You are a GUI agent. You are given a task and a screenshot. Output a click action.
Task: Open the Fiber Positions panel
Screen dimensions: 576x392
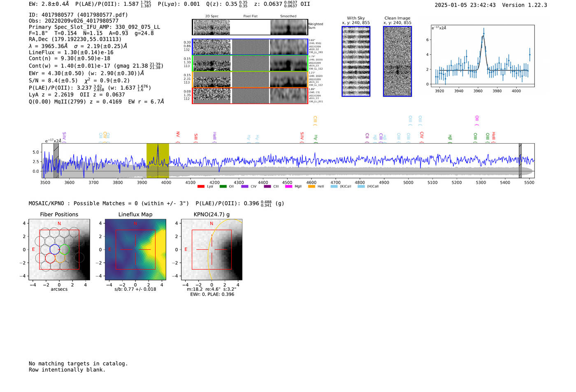pyautogui.click(x=59, y=250)
